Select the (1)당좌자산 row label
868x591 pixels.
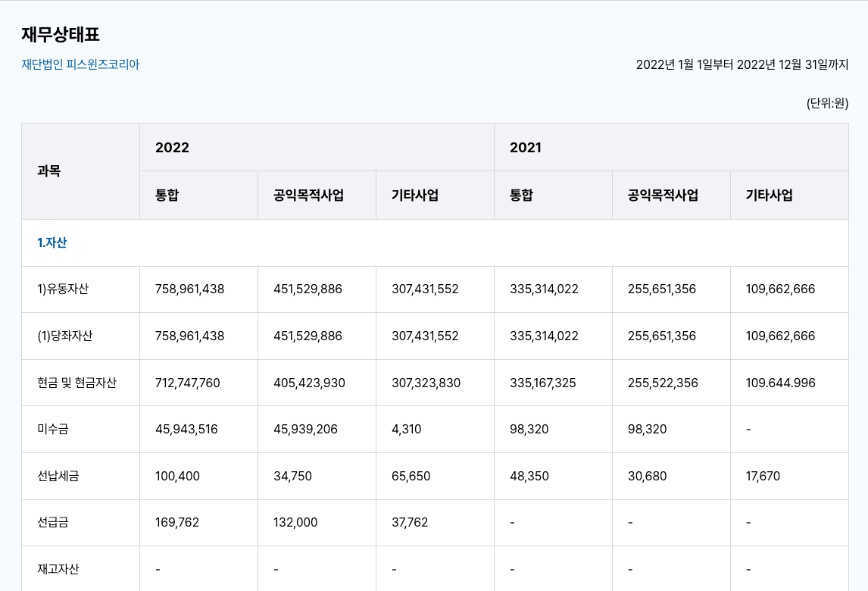point(64,336)
